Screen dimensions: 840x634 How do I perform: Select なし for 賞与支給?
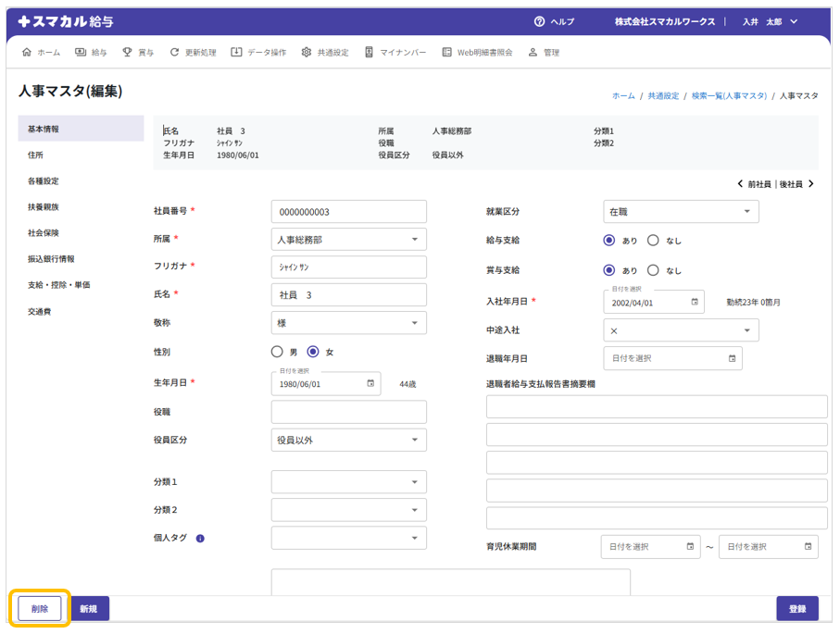coord(653,270)
